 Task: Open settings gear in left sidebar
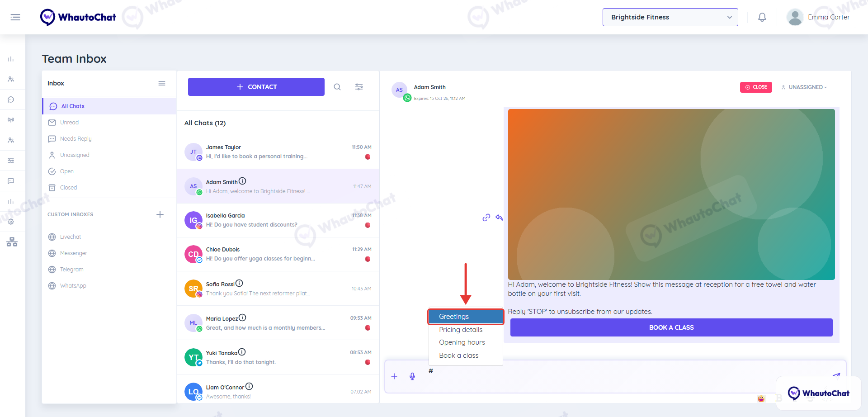point(11,222)
